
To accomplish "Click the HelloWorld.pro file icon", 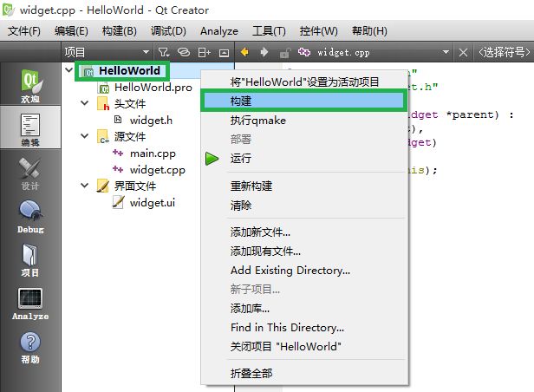I will tap(103, 88).
